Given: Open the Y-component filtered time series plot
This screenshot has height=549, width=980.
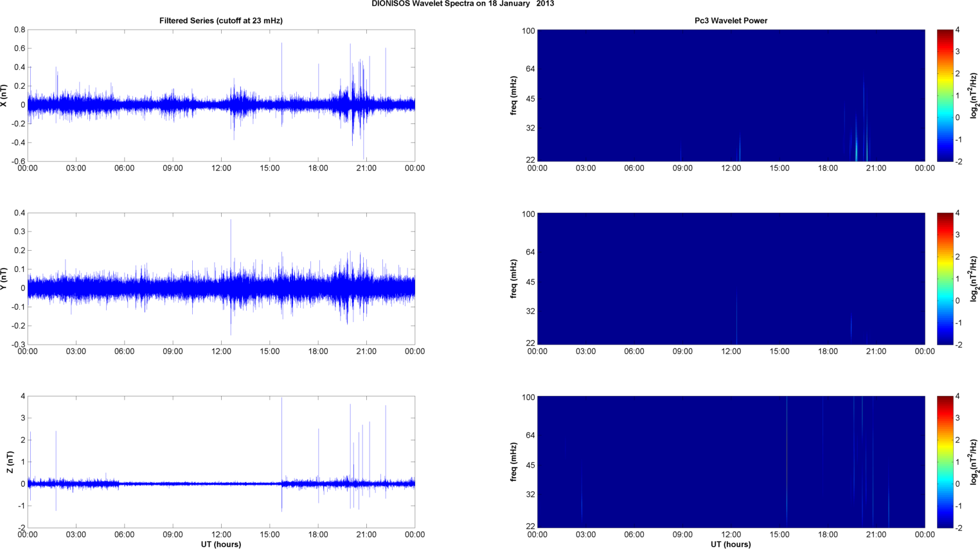Looking at the screenshot, I should point(221,278).
